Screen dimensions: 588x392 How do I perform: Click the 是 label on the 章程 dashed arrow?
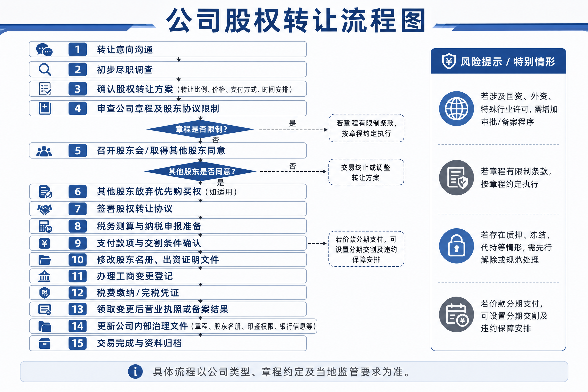point(293,123)
